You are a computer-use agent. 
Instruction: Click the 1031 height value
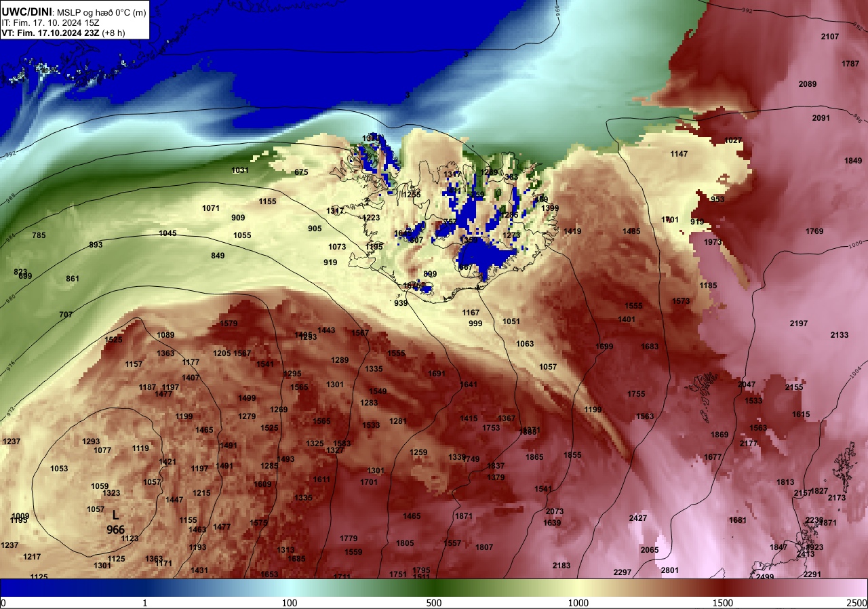240,170
